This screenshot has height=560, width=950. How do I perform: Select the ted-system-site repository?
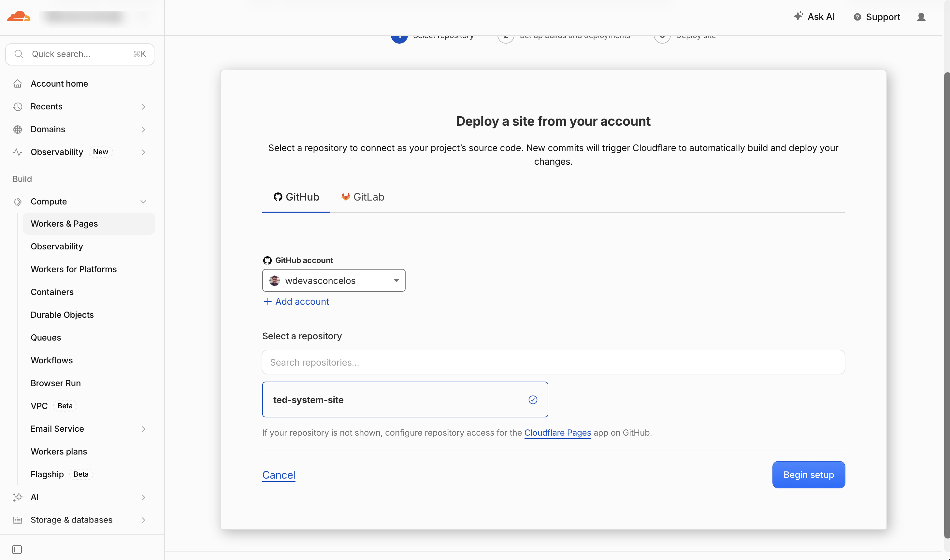click(405, 399)
